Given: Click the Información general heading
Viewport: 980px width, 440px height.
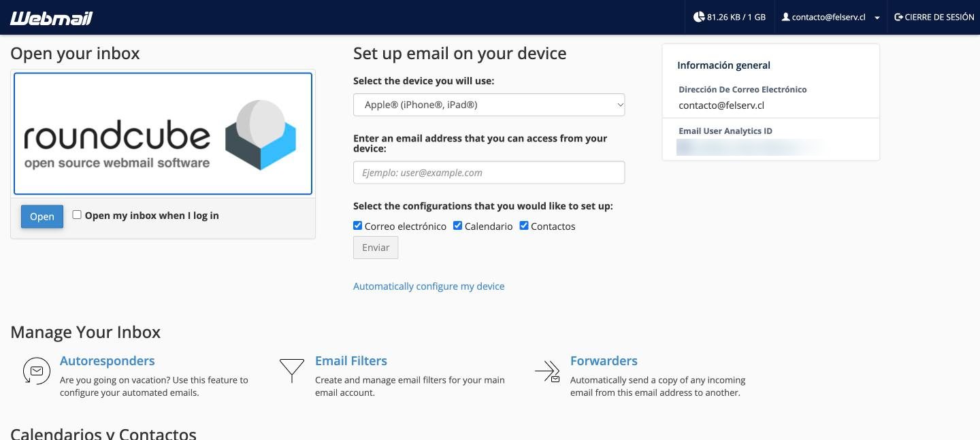Looking at the screenshot, I should coord(723,65).
